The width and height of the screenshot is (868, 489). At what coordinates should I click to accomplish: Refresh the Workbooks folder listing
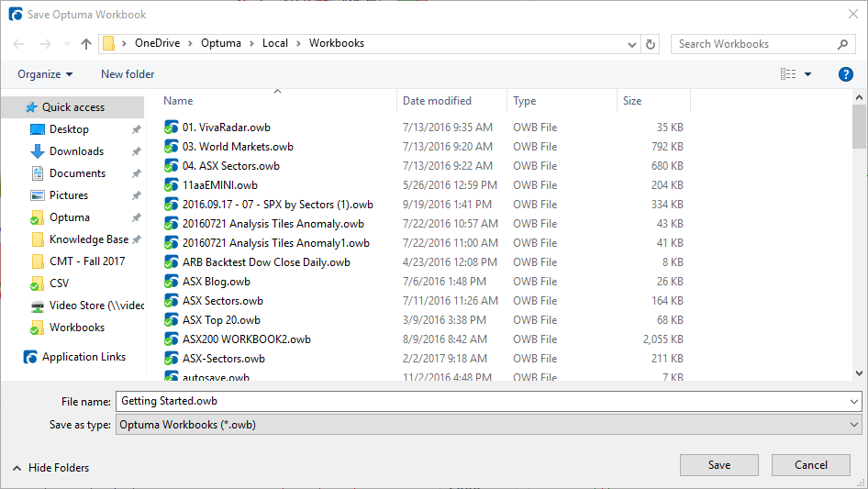pos(651,44)
